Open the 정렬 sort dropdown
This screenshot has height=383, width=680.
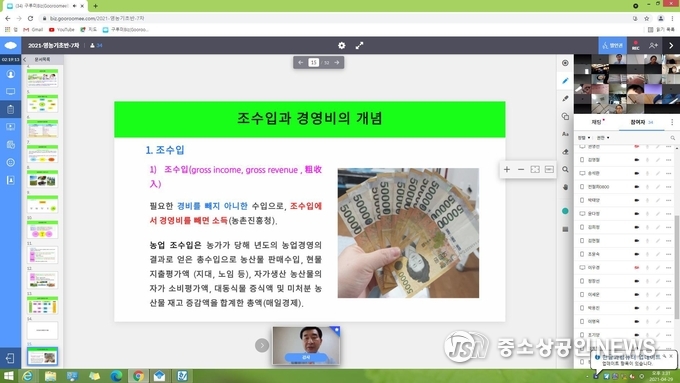(584, 137)
